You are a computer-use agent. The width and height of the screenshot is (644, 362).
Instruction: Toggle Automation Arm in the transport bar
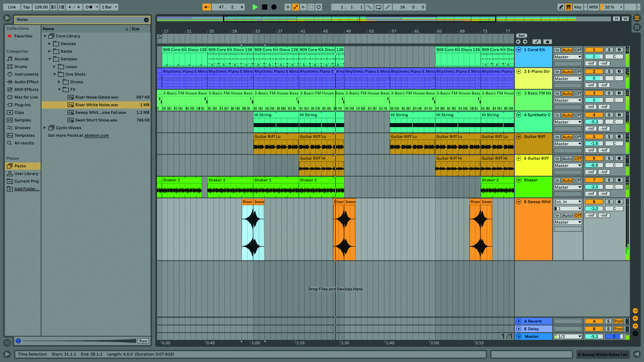point(295,7)
